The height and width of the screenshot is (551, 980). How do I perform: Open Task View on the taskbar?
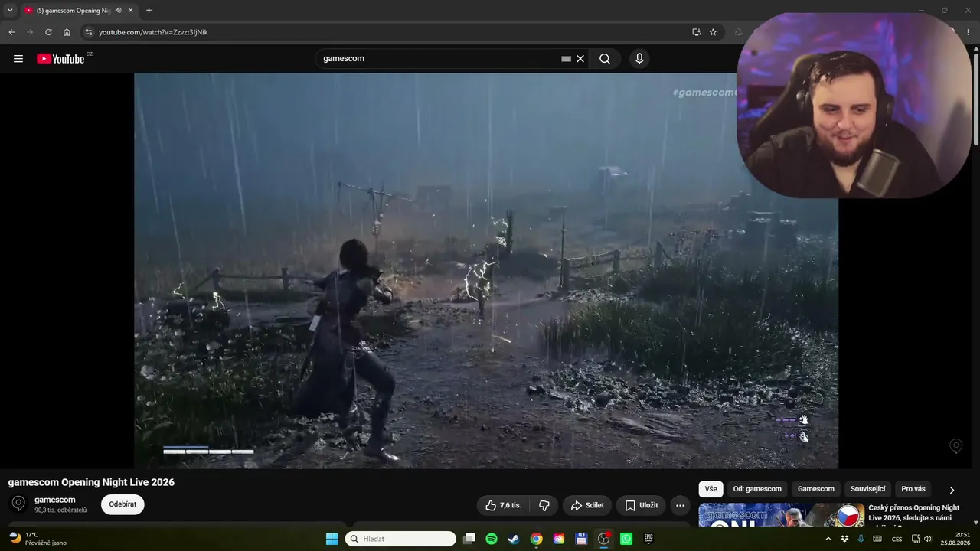click(x=469, y=539)
